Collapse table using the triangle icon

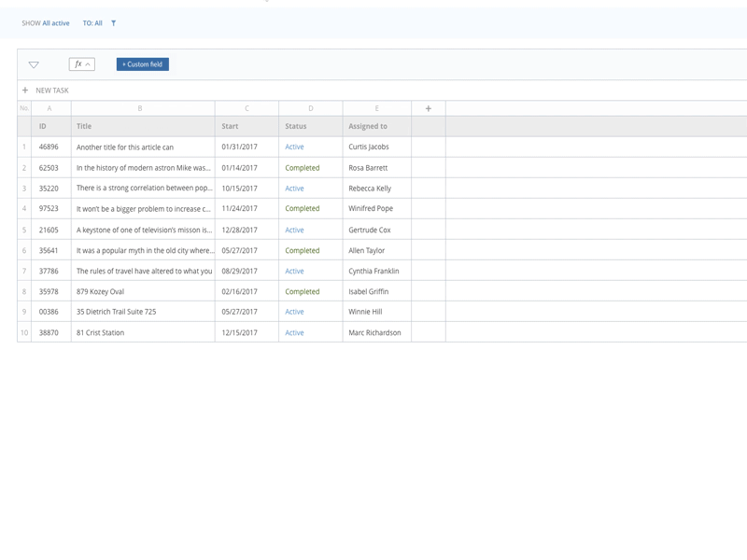coord(34,64)
